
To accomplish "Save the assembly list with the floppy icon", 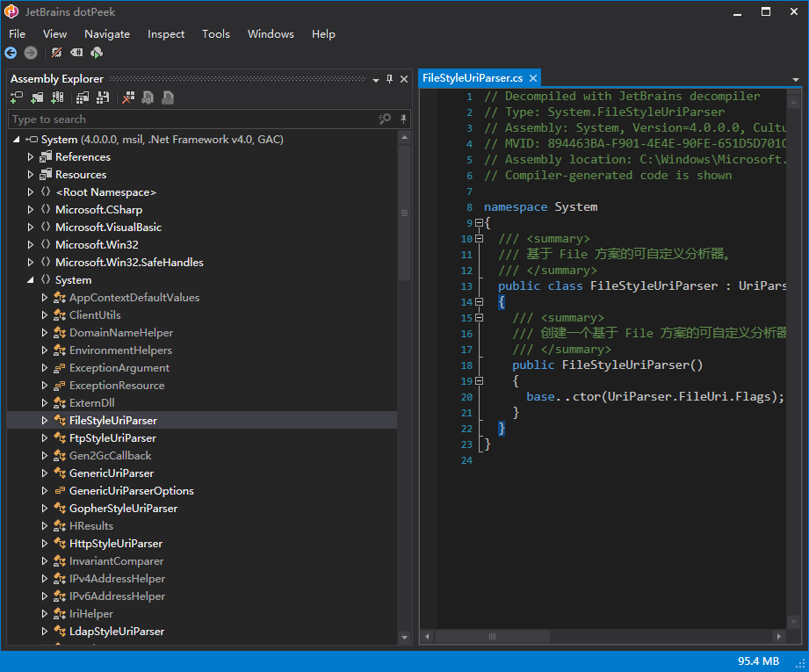I will [103, 97].
